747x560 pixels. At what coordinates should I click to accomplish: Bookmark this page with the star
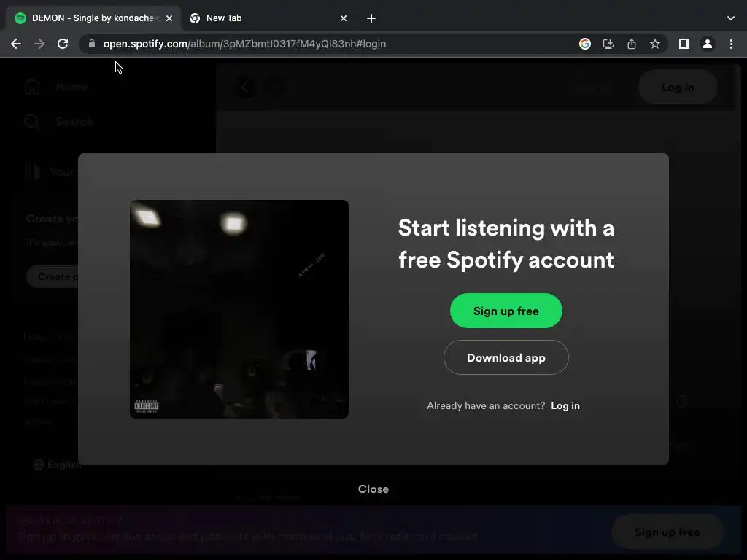click(x=655, y=44)
